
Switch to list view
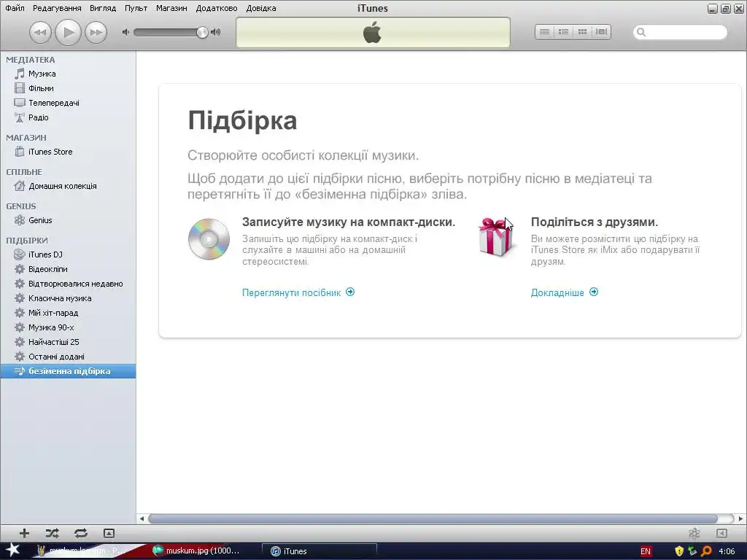click(544, 32)
